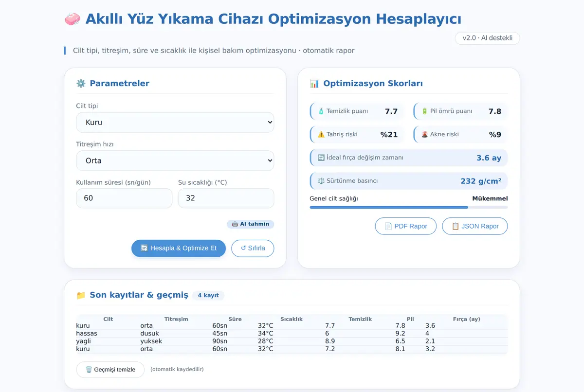This screenshot has height=392, width=584.
Task: Click the (otomatik kaydedilir) note
Action: click(177, 370)
